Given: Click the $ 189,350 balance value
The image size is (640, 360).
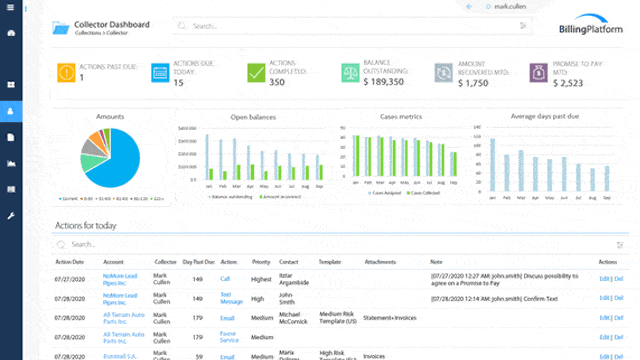Looking at the screenshot, I should 384,82.
